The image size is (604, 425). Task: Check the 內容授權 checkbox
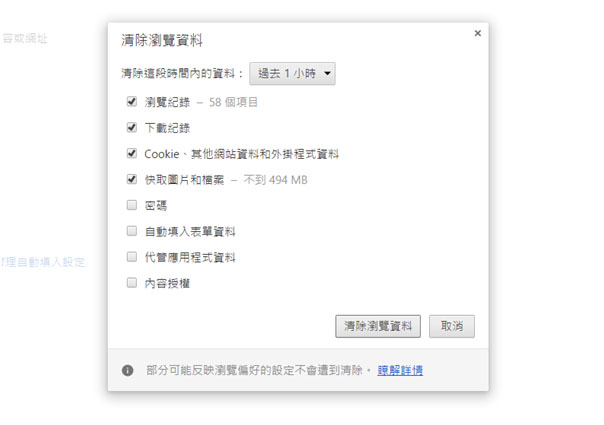coord(132,283)
